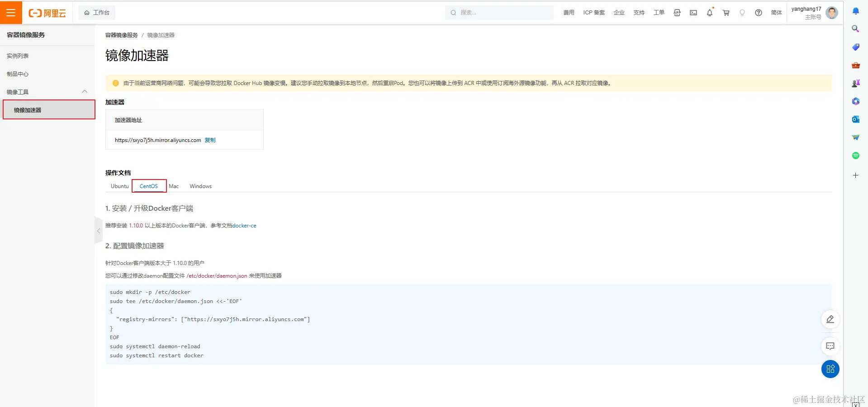Click the /etc/docker/daemon.json path text
The width and height of the screenshot is (868, 407).
point(217,276)
